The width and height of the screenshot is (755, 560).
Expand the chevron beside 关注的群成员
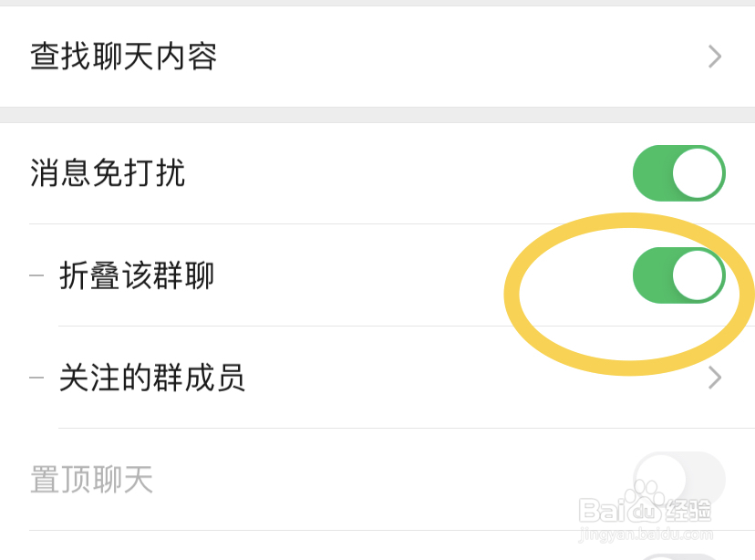(715, 378)
